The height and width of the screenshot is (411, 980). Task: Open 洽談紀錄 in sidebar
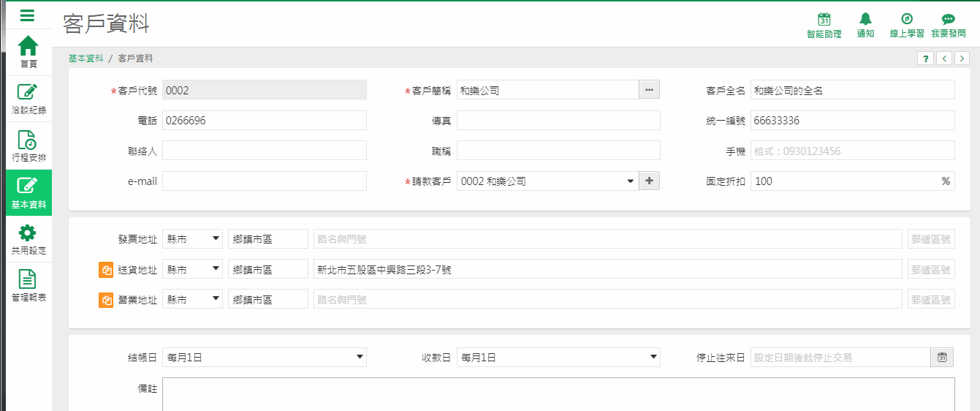click(x=28, y=99)
